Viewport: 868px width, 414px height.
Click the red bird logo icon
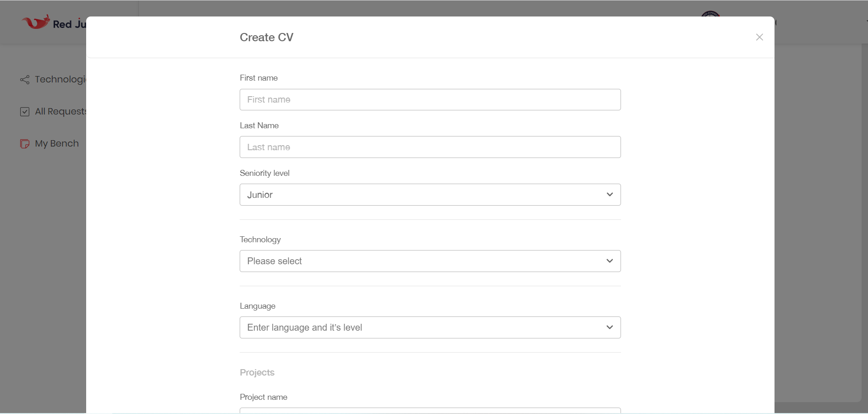click(36, 22)
